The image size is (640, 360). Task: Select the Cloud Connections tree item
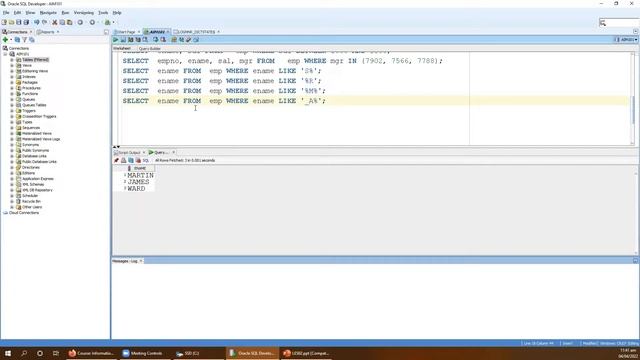(x=24, y=213)
